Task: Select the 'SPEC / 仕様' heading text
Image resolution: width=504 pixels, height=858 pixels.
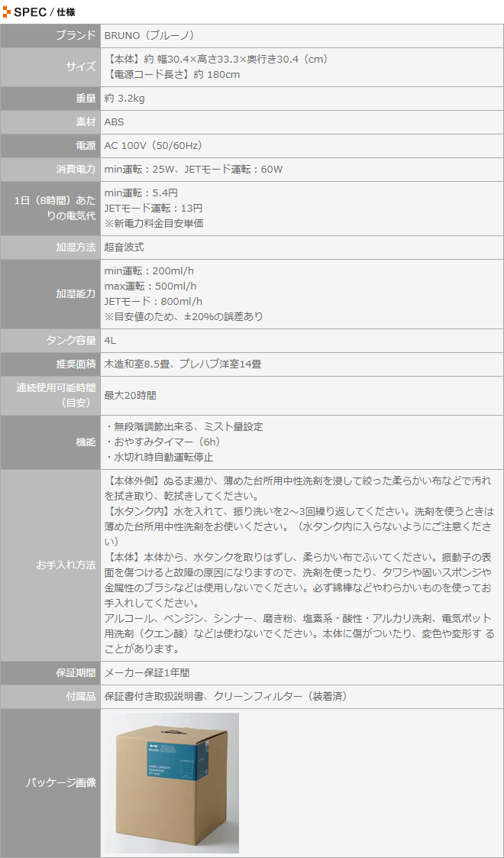Action: [x=44, y=11]
